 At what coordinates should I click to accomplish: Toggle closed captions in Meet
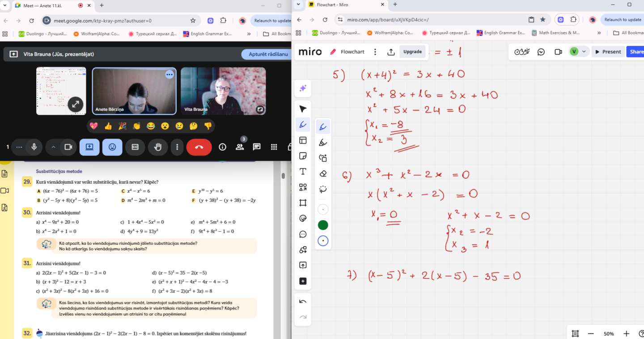click(135, 147)
